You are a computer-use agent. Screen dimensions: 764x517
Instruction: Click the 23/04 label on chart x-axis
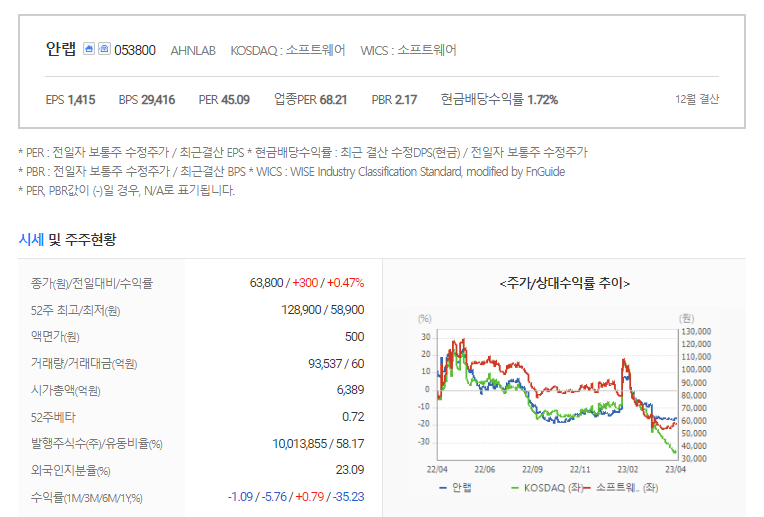tap(675, 469)
